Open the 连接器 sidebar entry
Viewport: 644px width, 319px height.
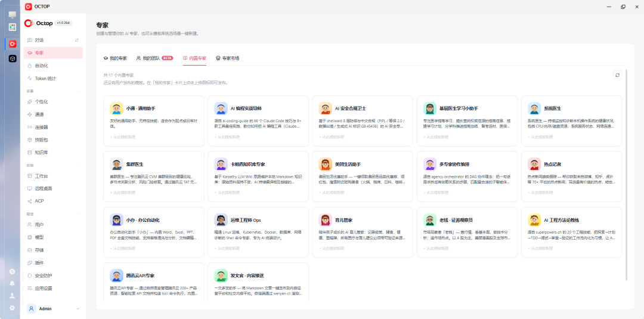[x=54, y=127]
